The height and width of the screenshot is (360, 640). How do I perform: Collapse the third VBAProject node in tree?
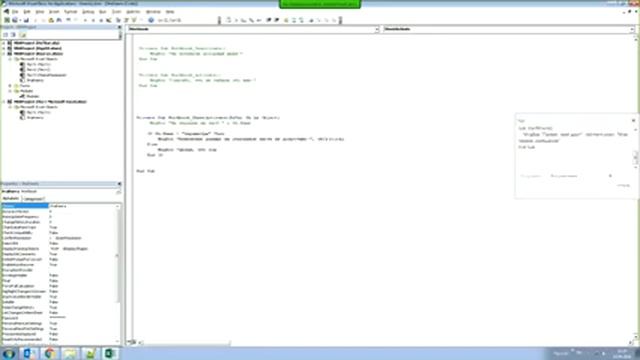click(4, 53)
